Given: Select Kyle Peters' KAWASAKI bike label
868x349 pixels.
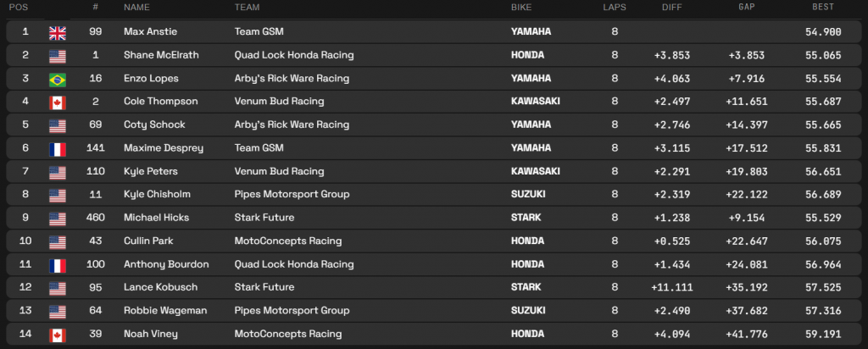Looking at the screenshot, I should (535, 171).
